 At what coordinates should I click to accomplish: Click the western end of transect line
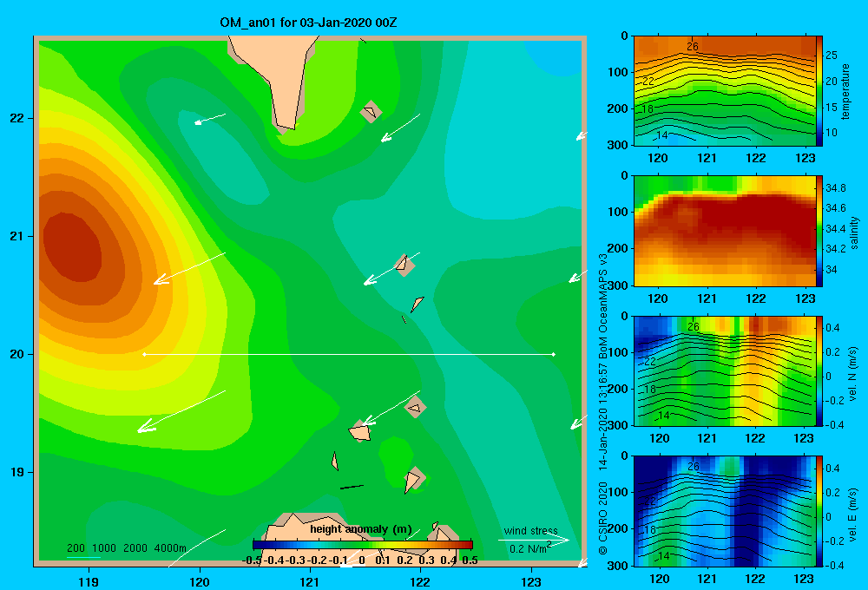coord(144,354)
